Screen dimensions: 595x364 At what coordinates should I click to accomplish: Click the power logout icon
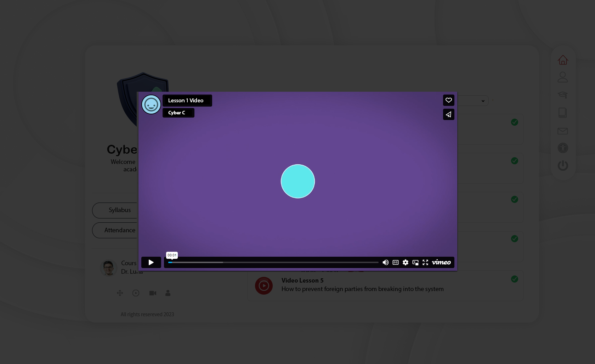pos(563,165)
